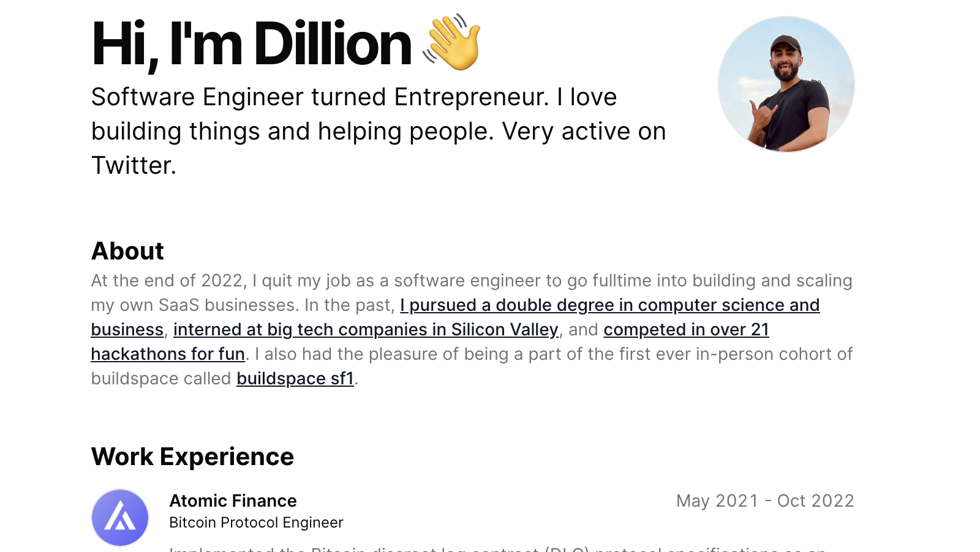Open the Atomic Finance company name
Viewport: 980px width, 552px height.
pos(233,501)
